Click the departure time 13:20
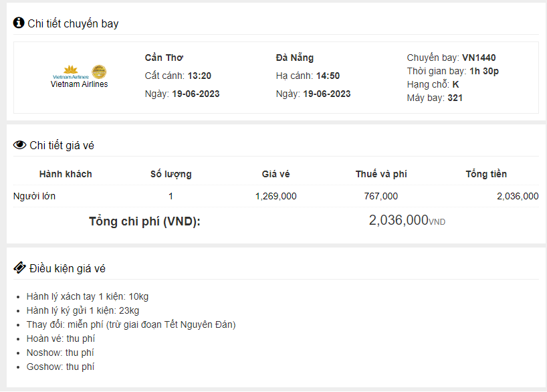The width and height of the screenshot is (547, 392). click(x=199, y=76)
